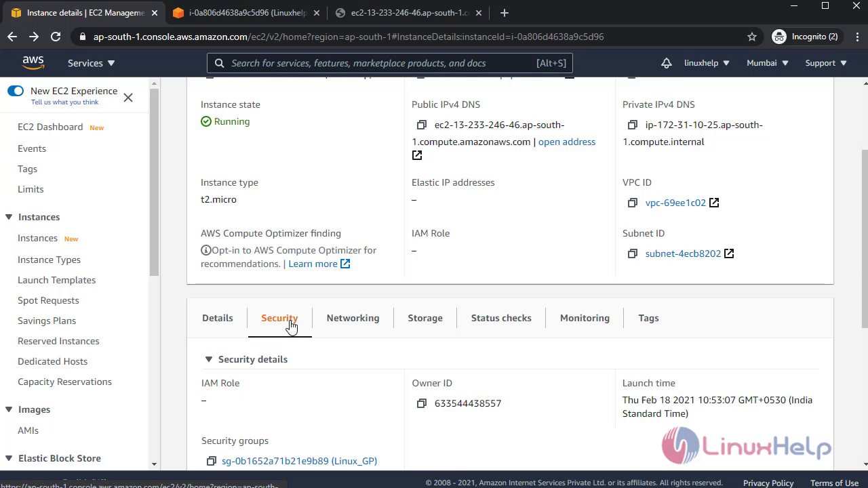Open Events in sidebar
This screenshot has width=868, height=488.
32,148
